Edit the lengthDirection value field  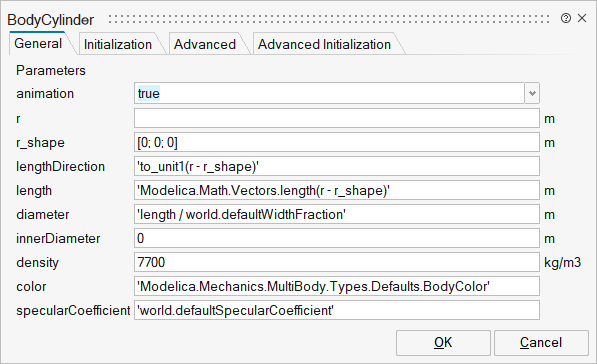coord(337,166)
